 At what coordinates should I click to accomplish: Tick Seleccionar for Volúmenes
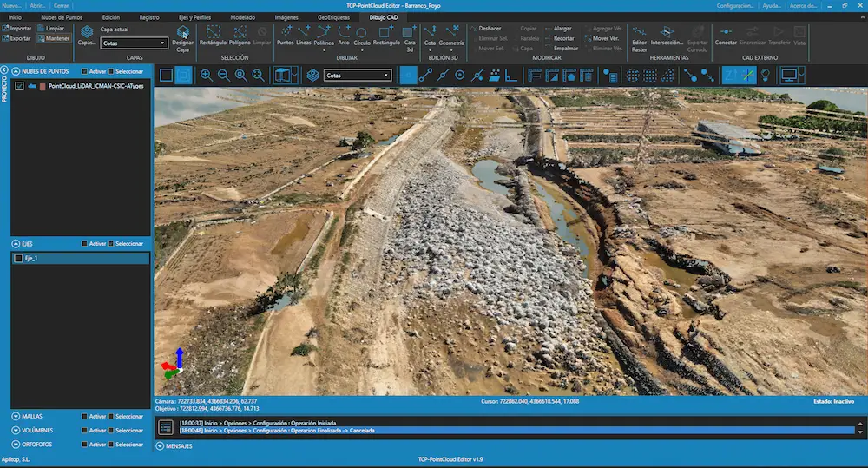coord(111,431)
